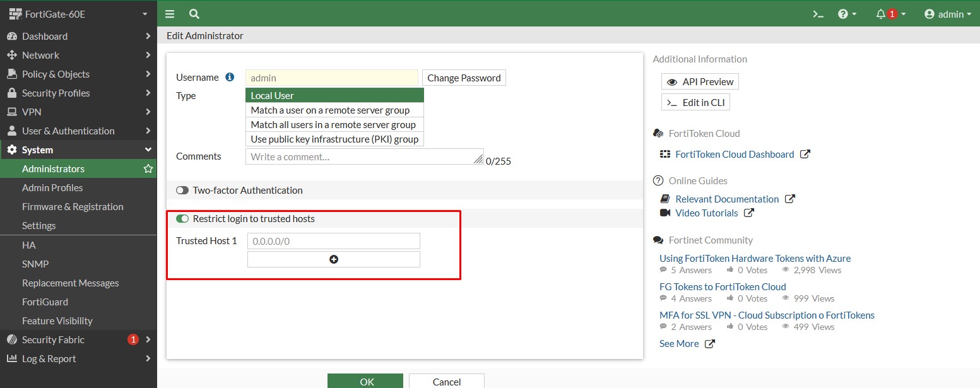Image resolution: width=980 pixels, height=388 pixels.
Task: Click the notification bell icon
Action: [881, 14]
